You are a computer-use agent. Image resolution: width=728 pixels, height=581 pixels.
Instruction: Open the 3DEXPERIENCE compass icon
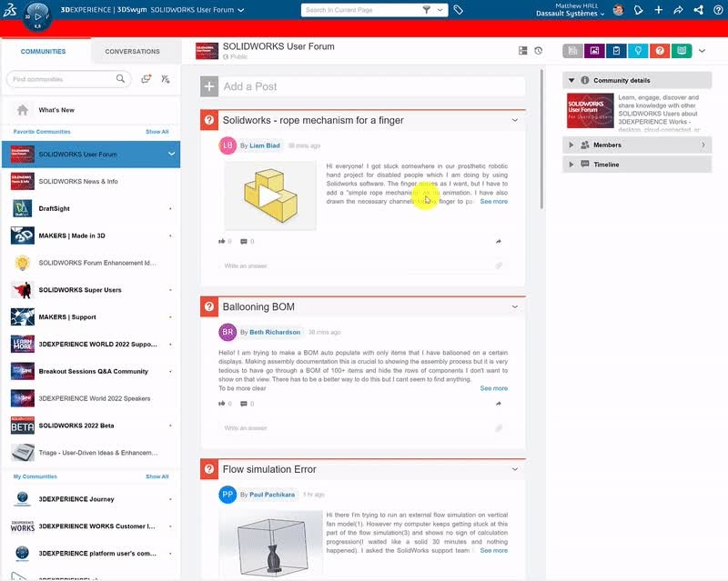pos(38,16)
